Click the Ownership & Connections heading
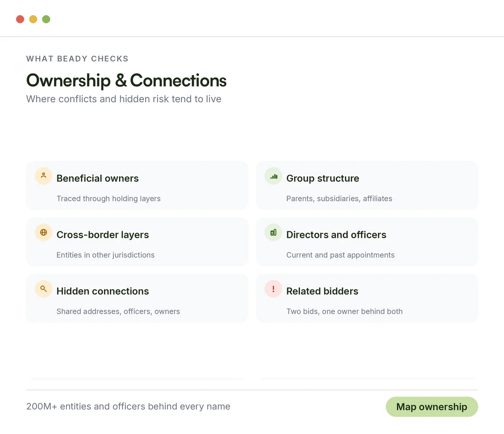Screen dimensions: 504x434 point(126,80)
